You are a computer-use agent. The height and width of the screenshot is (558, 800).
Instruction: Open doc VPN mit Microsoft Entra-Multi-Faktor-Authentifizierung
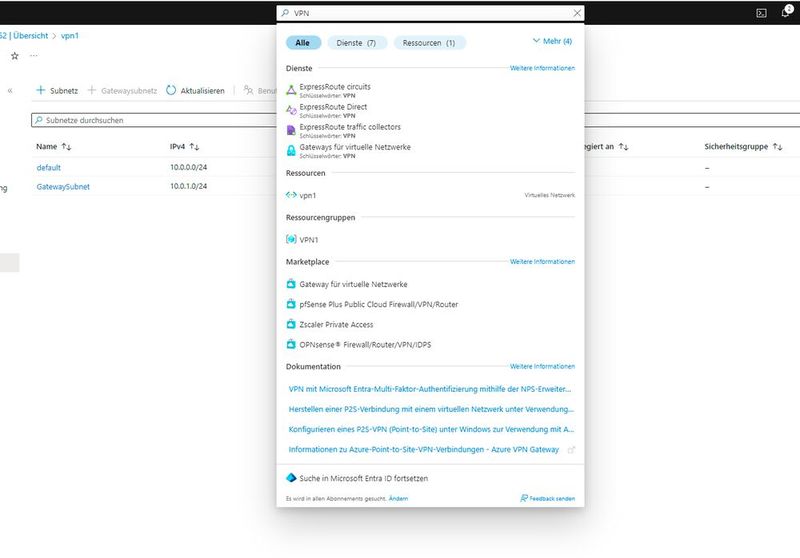pos(430,389)
